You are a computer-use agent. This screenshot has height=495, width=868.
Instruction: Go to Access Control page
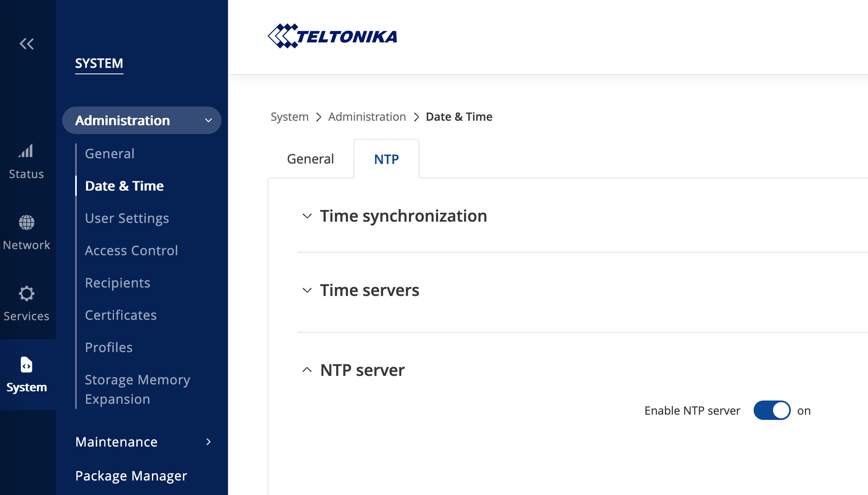[131, 250]
